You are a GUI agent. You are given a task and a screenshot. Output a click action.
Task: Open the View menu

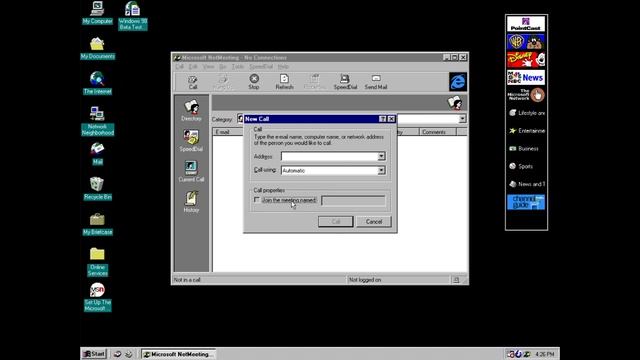pos(208,67)
